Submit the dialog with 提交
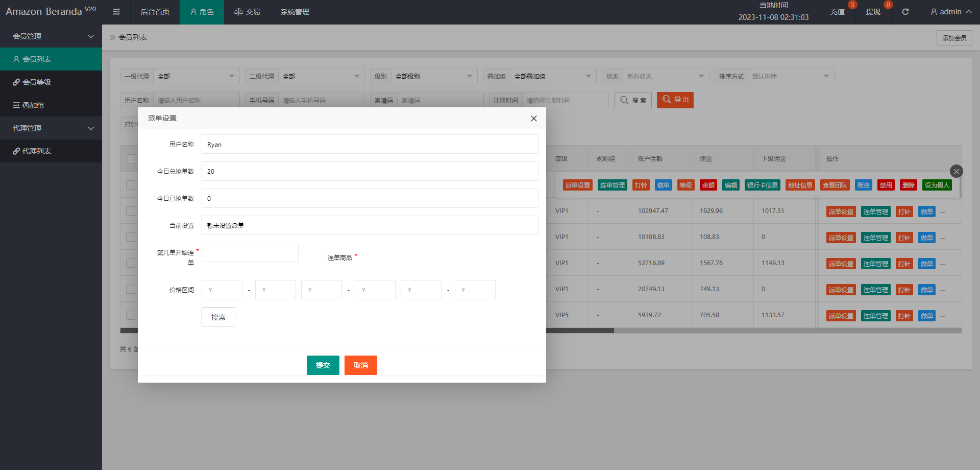This screenshot has height=470, width=980. point(323,365)
